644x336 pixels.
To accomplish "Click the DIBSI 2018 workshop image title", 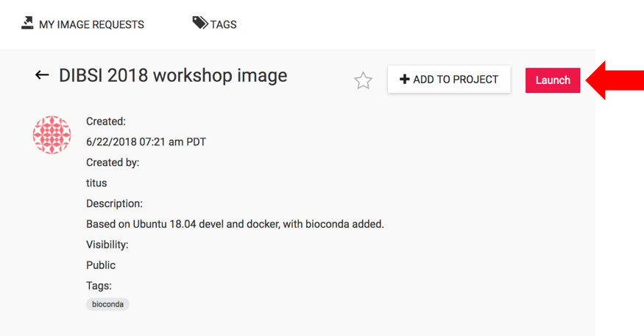I will pos(173,76).
